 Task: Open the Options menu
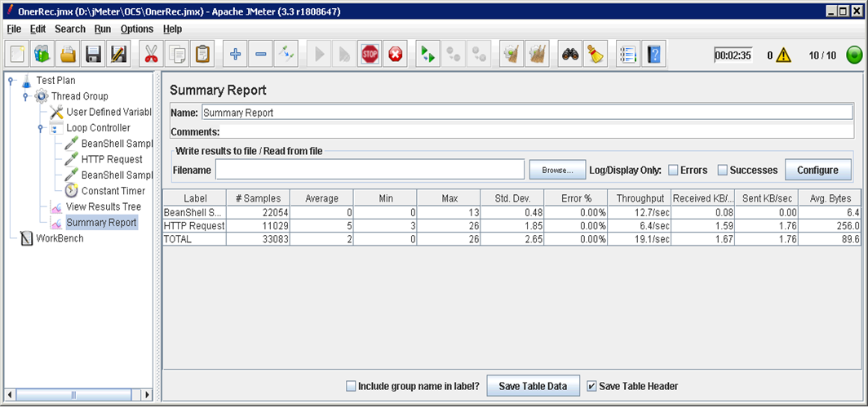[x=136, y=29]
